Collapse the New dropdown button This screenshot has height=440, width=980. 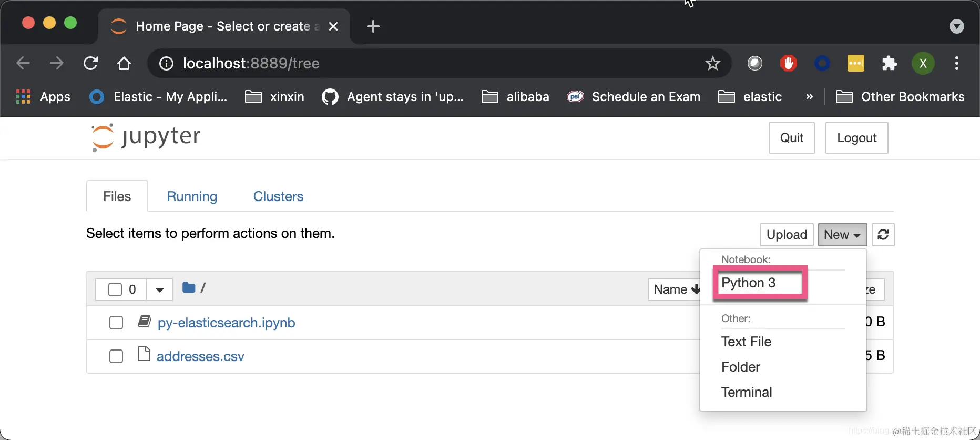click(842, 235)
